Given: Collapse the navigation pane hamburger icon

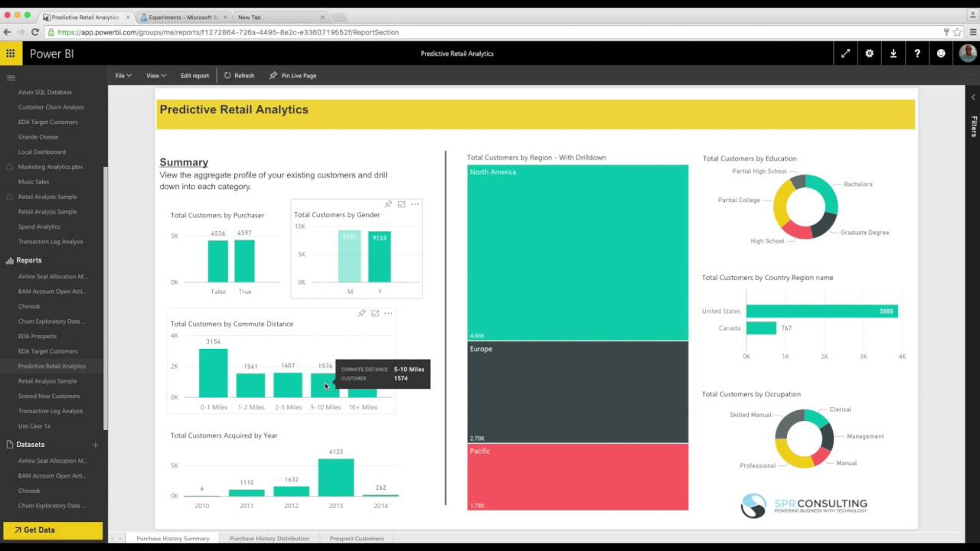Looking at the screenshot, I should [11, 77].
